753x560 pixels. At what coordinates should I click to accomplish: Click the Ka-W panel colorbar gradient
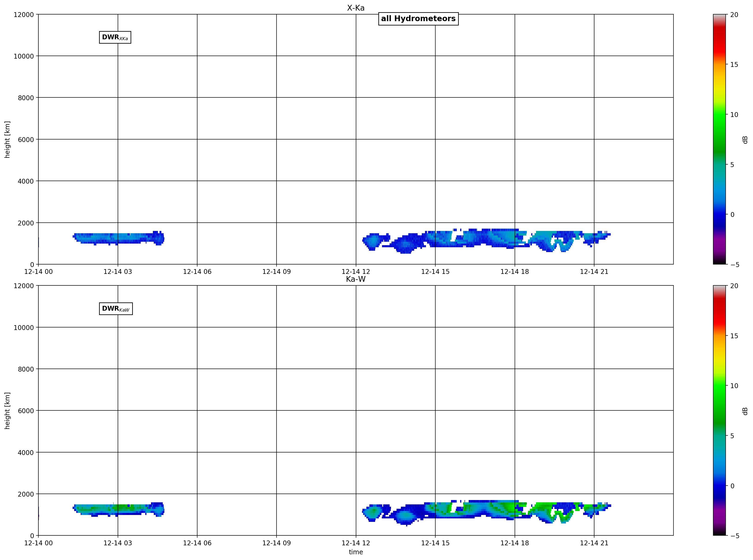click(719, 410)
